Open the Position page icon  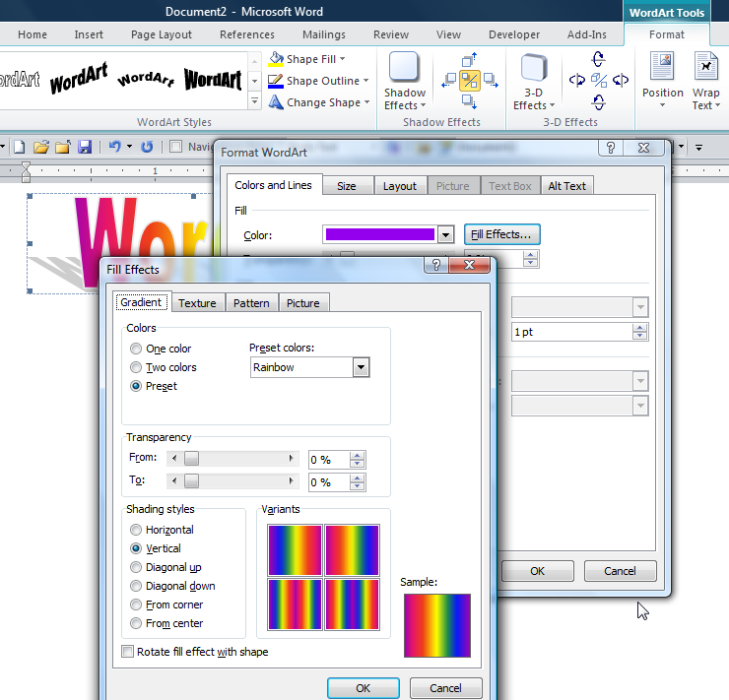(662, 66)
